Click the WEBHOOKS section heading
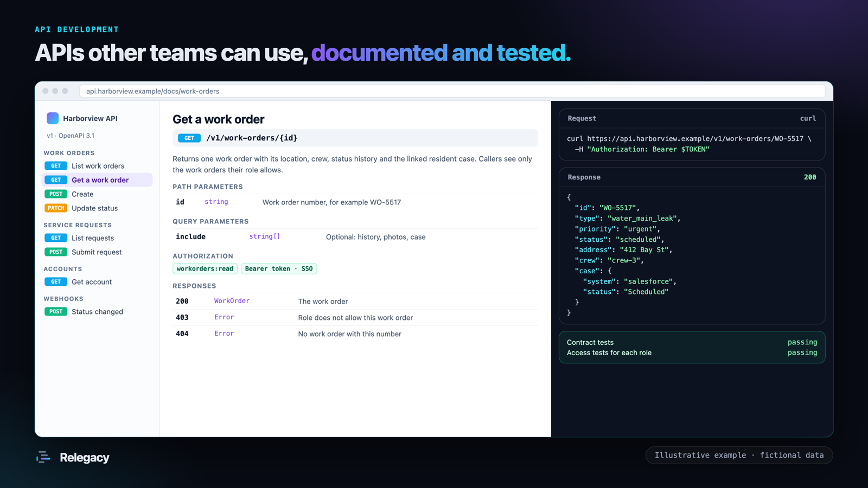The width and height of the screenshot is (868, 488). [x=63, y=299]
